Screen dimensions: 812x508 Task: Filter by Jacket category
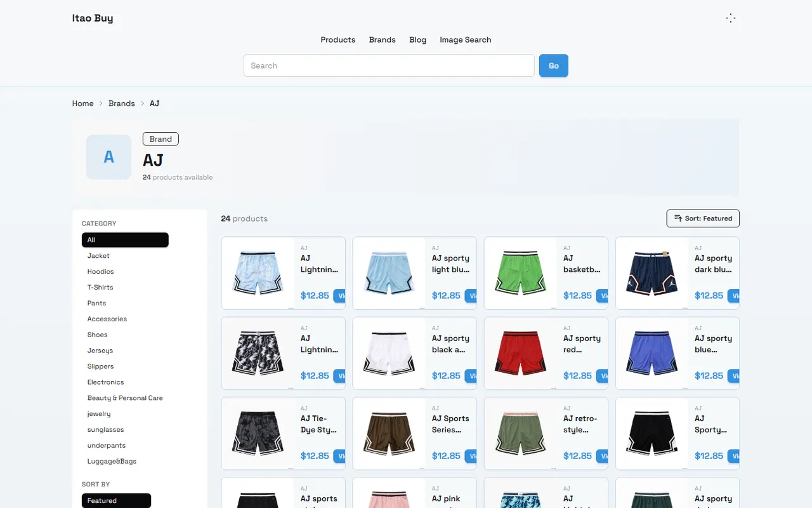coord(98,256)
